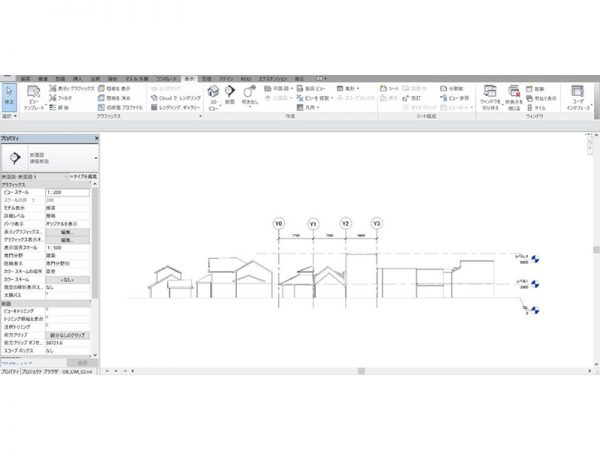Open the Cut Profile tool
This screenshot has height=450, width=600.
120,108
